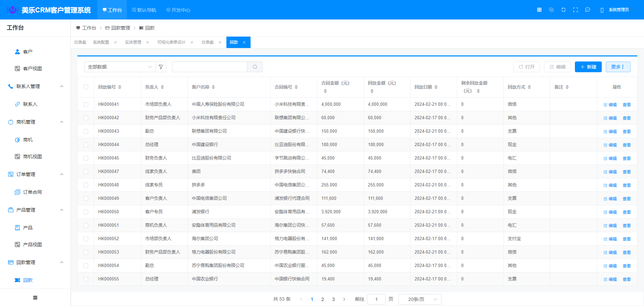Check the box for row HK000041

pyautogui.click(x=86, y=104)
